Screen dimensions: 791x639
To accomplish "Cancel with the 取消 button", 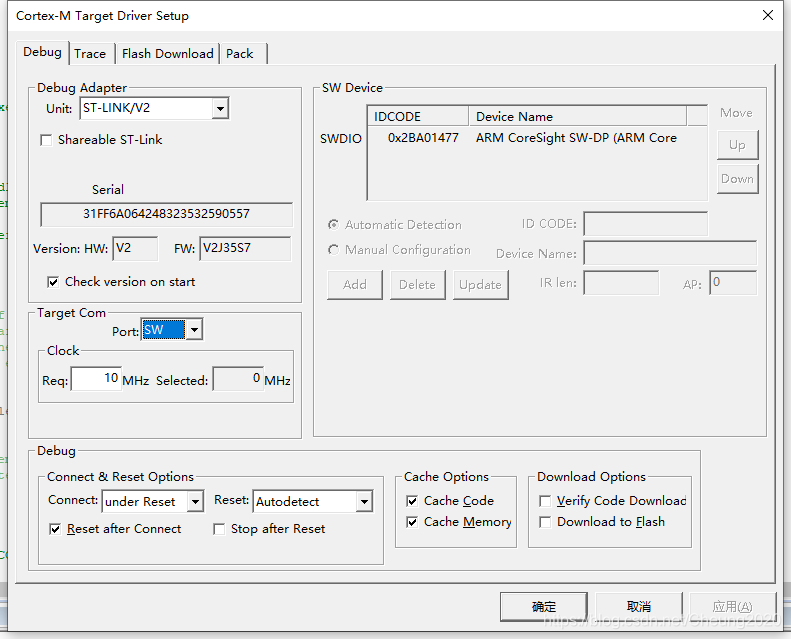I will (639, 607).
